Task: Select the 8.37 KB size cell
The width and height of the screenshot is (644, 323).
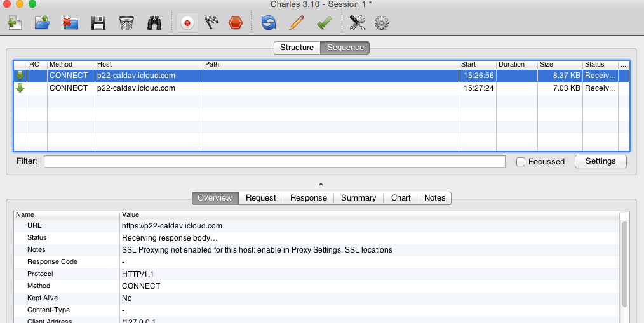Action: tap(560, 76)
